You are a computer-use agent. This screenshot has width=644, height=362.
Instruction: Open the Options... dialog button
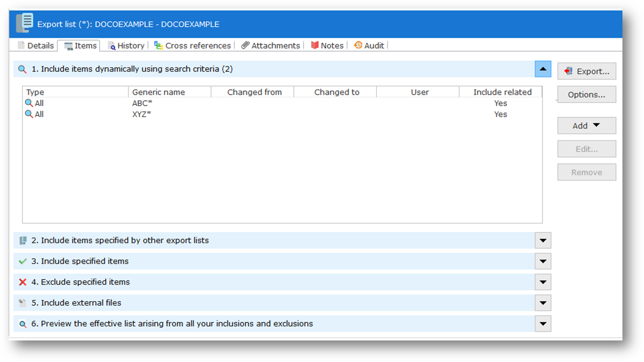586,95
